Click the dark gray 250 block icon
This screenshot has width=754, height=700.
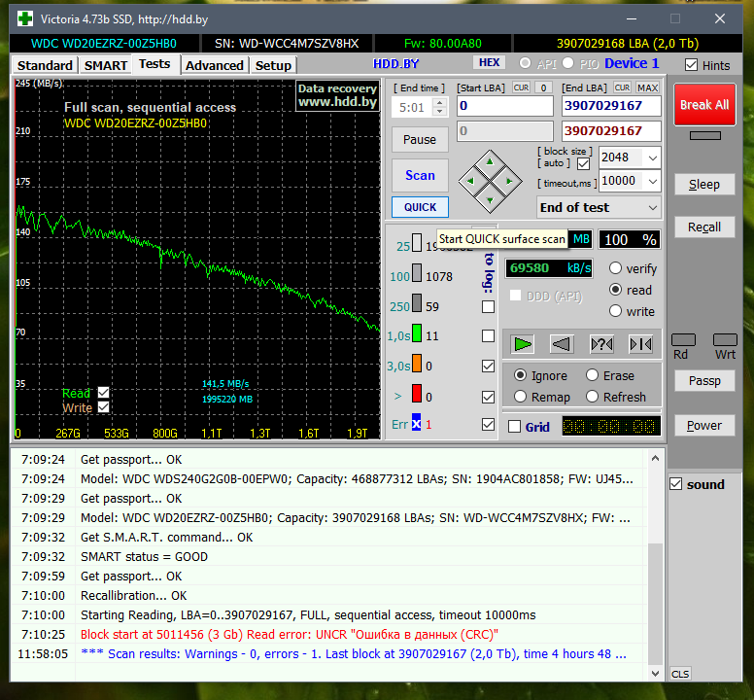pos(417,303)
